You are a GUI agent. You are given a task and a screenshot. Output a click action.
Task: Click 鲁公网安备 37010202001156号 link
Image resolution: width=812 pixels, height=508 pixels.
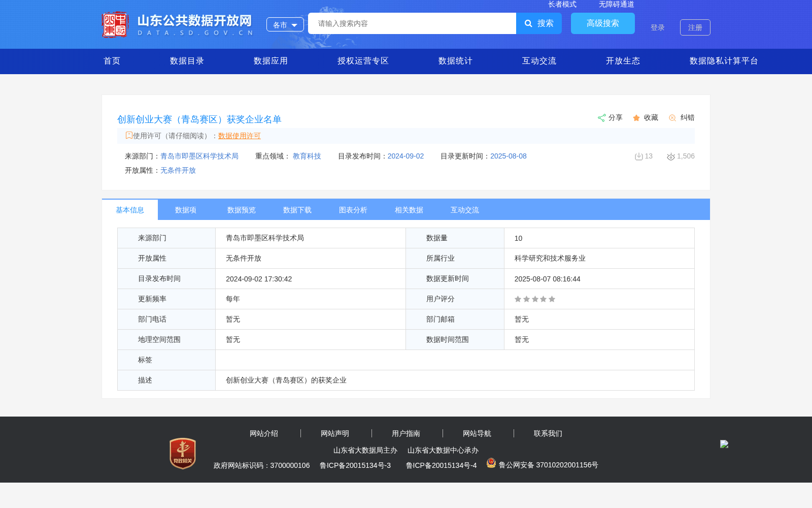pyautogui.click(x=549, y=465)
